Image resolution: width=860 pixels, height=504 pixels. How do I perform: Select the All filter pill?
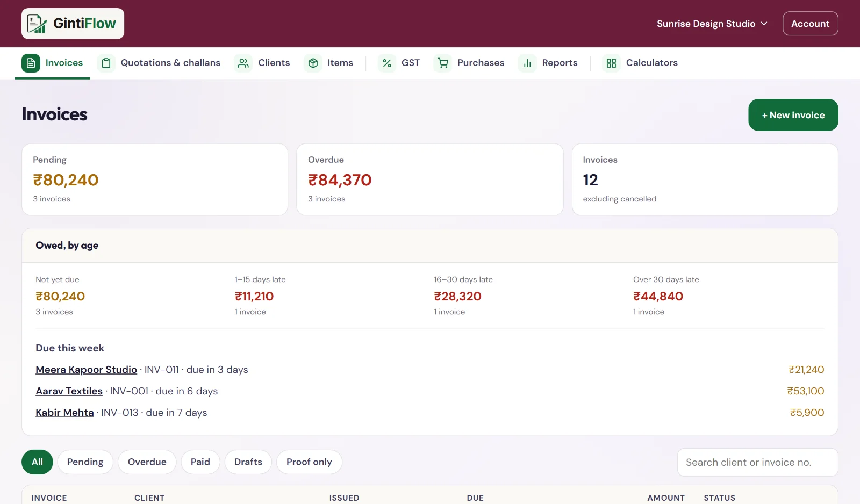tap(37, 462)
